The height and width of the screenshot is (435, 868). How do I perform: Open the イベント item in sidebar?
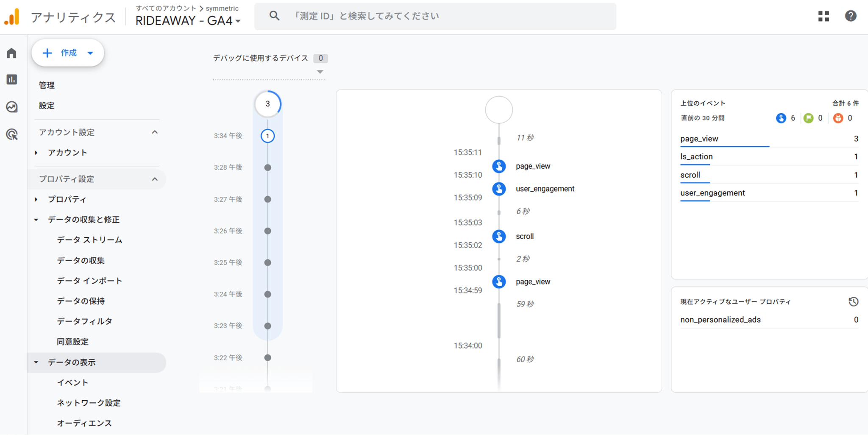[x=72, y=383]
